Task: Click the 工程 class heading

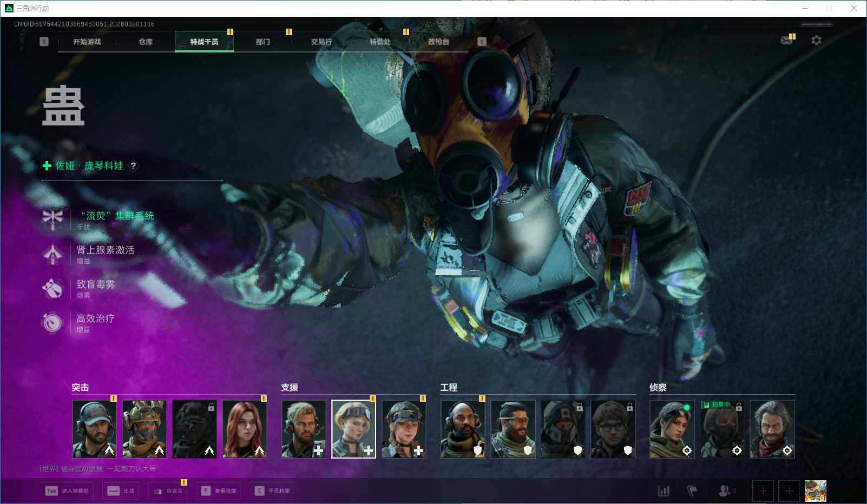Action: coord(449,388)
